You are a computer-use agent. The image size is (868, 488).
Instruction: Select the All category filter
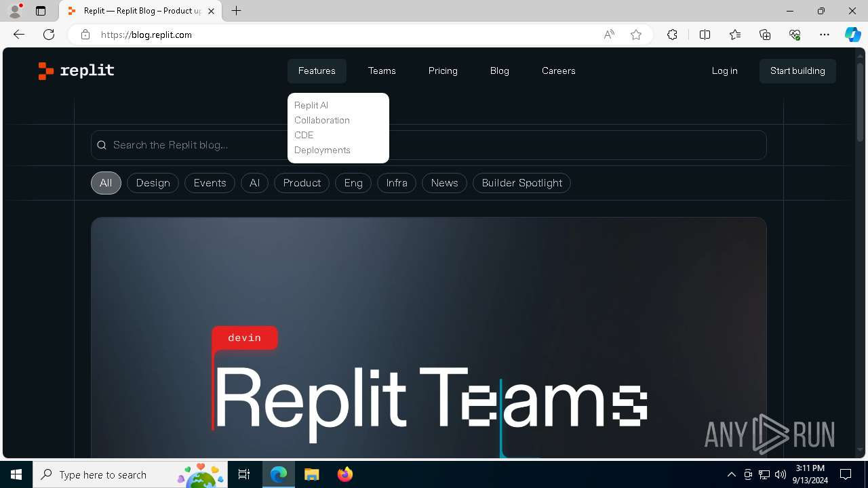coord(106,183)
